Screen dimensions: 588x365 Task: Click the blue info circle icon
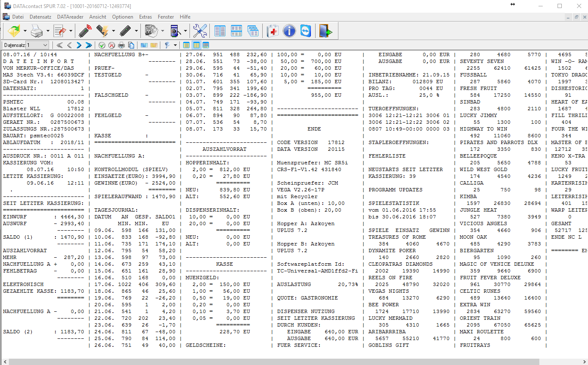click(289, 31)
